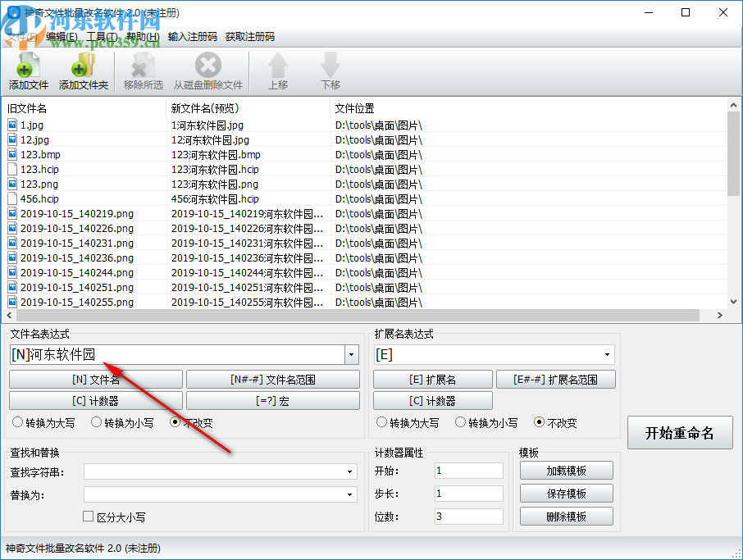Click file icon next to 123.bmp

[12, 154]
